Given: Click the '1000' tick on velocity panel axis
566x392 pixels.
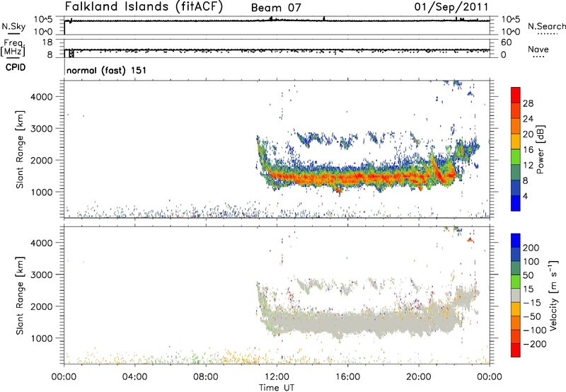Looking at the screenshot, I should tap(42, 338).
